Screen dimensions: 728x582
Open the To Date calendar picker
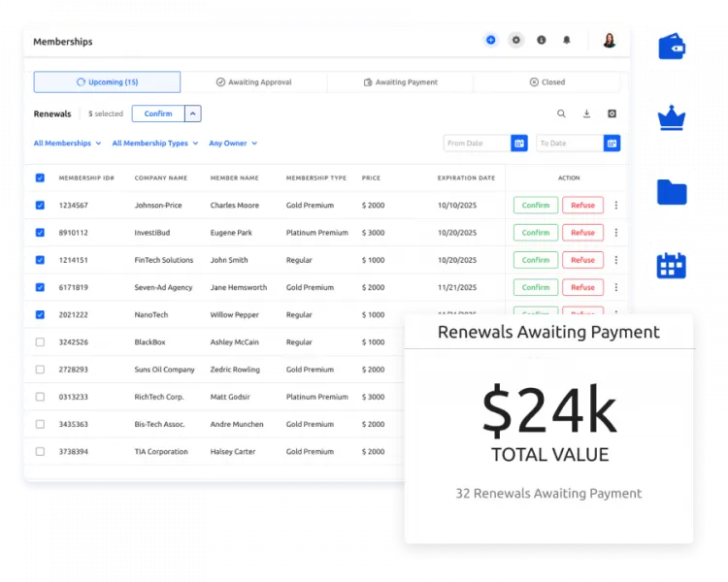612,143
